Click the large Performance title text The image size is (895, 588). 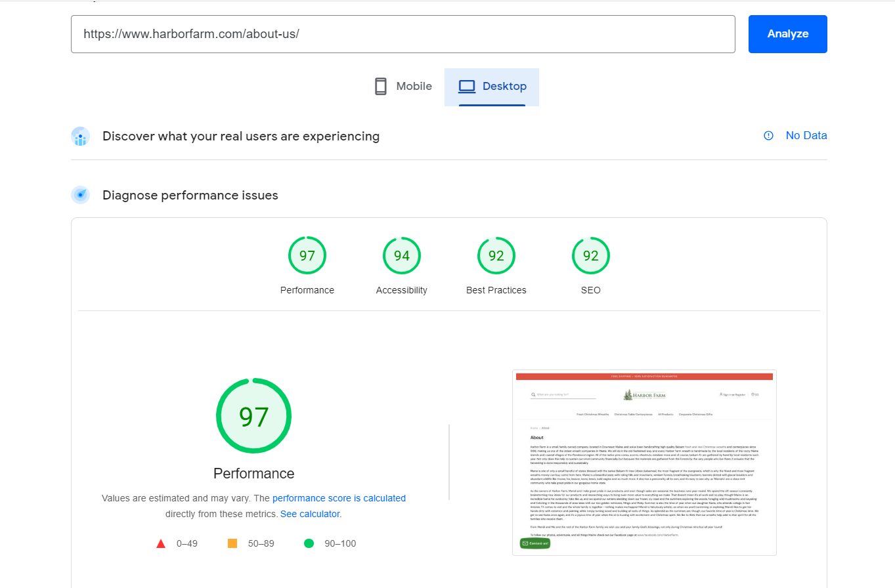(254, 473)
